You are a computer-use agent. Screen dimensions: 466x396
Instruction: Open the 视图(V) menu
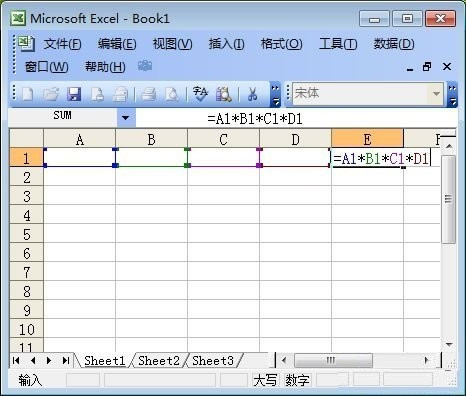click(x=172, y=44)
